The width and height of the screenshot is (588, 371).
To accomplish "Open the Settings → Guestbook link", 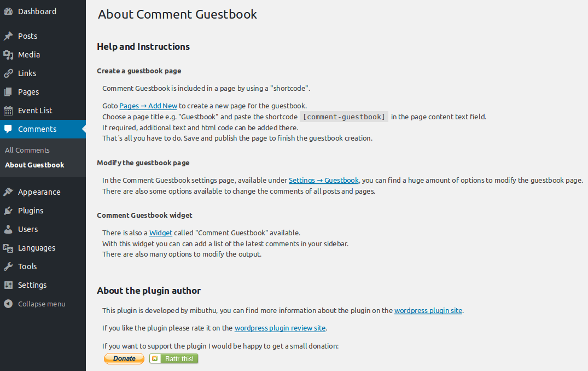I will tap(324, 181).
